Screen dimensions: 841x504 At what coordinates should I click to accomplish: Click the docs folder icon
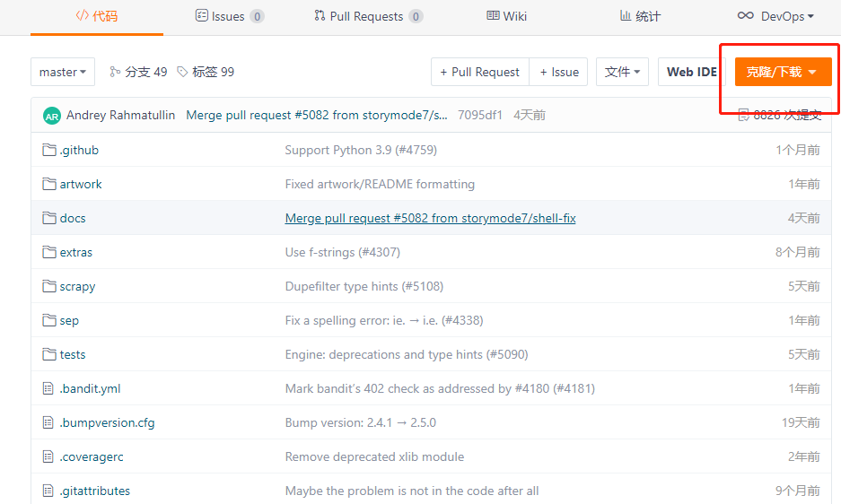tap(49, 218)
